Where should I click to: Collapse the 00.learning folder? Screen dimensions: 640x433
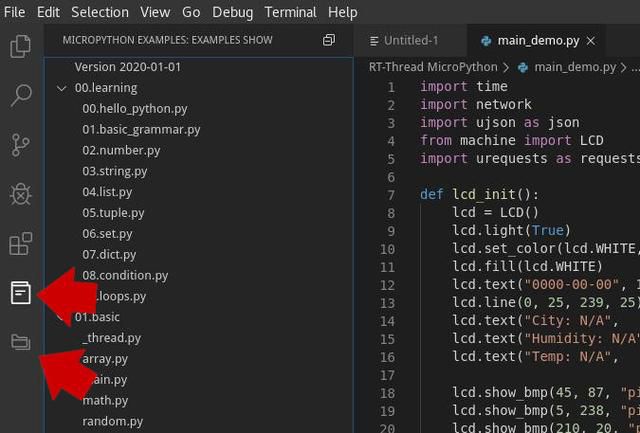click(x=62, y=88)
